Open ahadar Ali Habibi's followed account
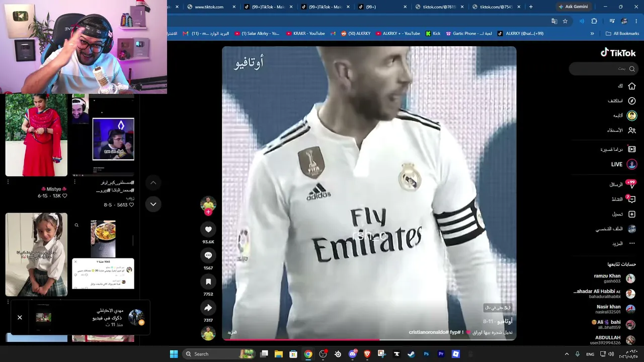Screen dimensions: 644x362 tap(605, 294)
